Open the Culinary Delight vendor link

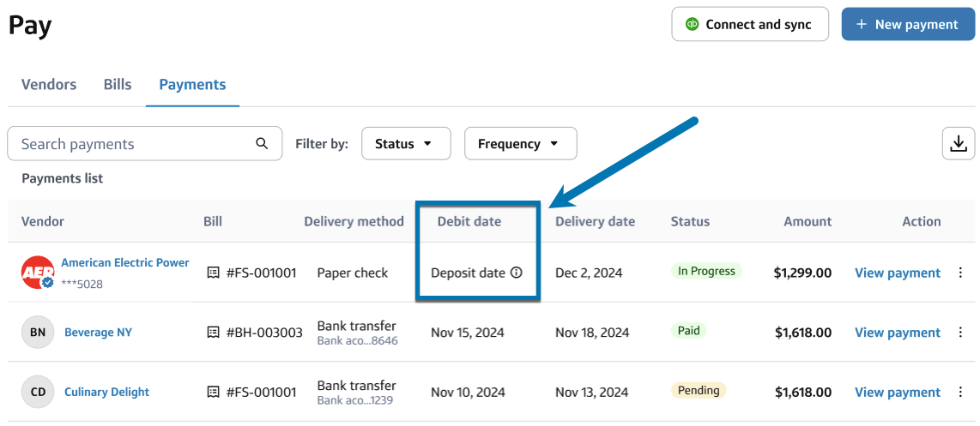point(106,392)
